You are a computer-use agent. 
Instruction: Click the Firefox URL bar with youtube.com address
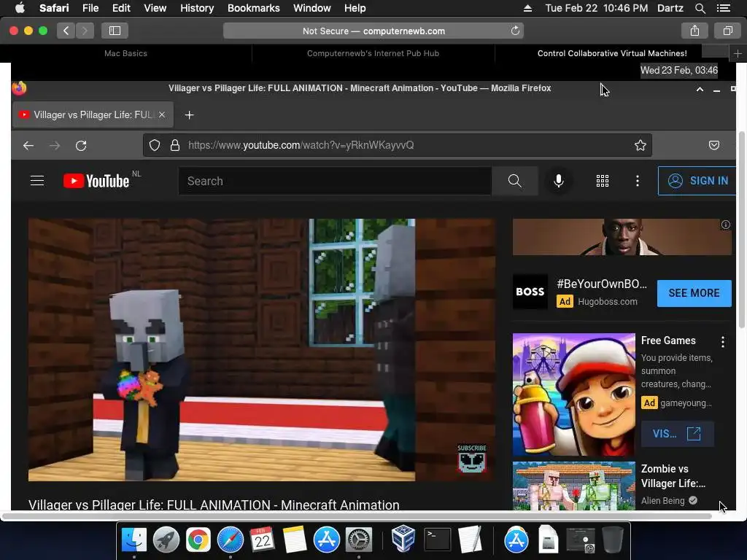point(397,145)
